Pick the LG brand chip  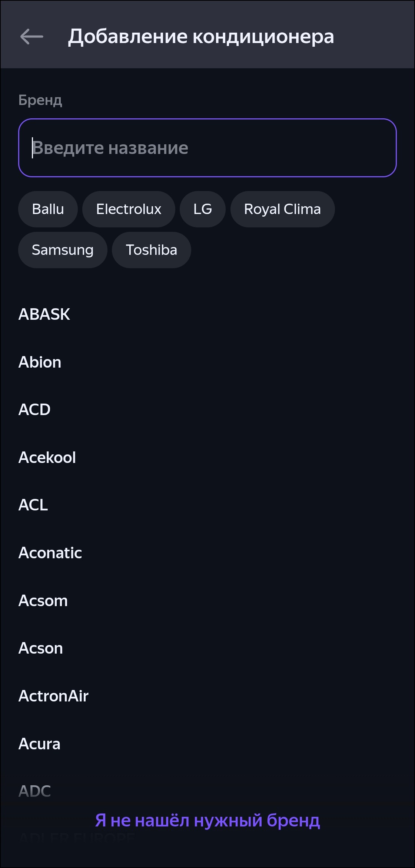203,209
